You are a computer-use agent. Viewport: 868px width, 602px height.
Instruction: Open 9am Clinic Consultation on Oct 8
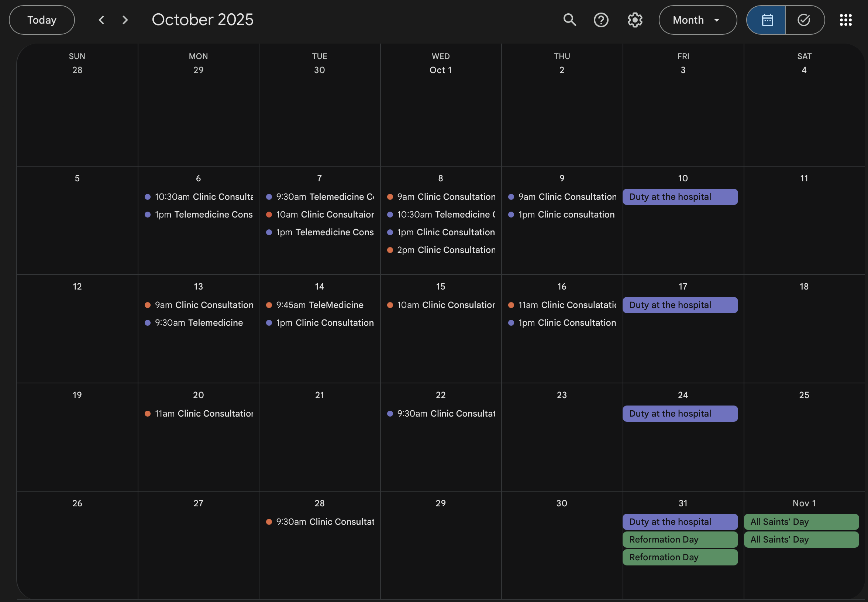point(441,197)
